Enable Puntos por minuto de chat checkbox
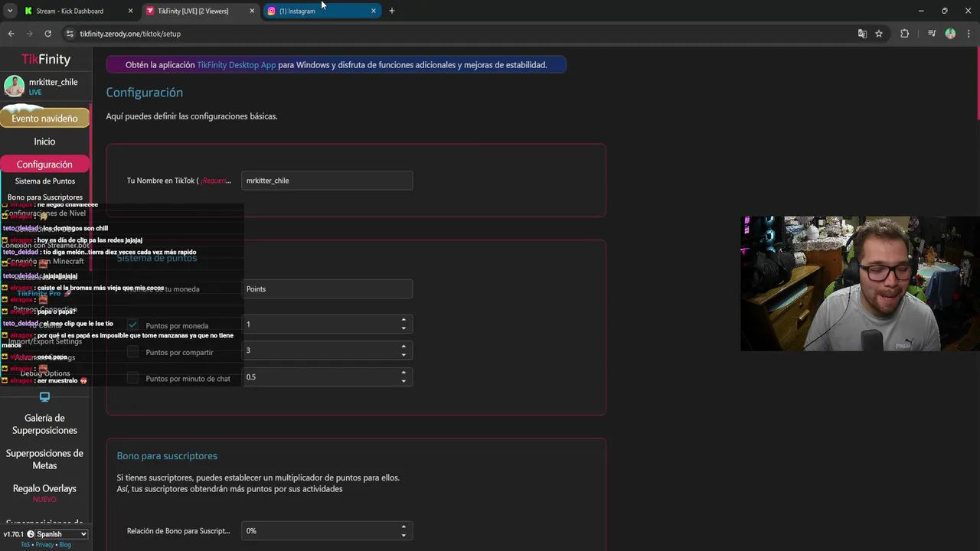 pos(132,378)
